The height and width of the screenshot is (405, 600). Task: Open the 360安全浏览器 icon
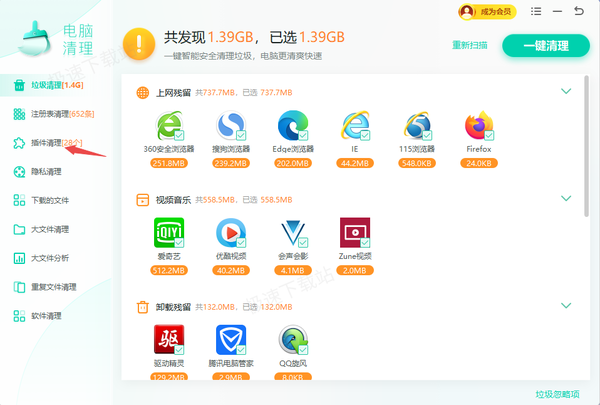[x=169, y=125]
